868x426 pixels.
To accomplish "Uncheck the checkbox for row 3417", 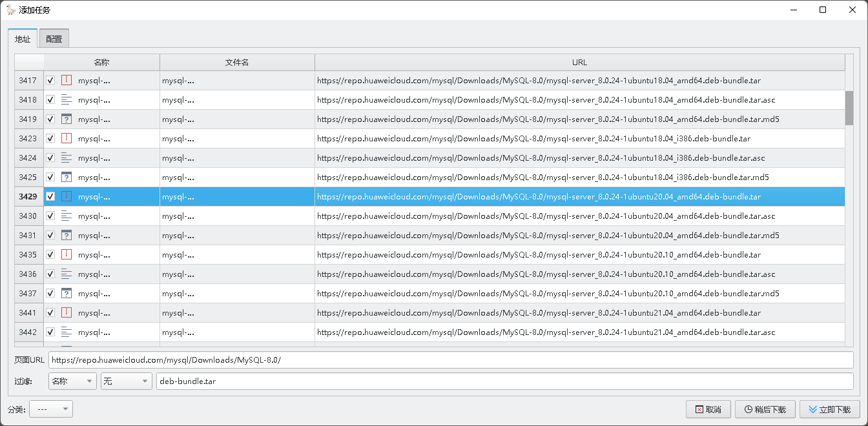I will [50, 81].
